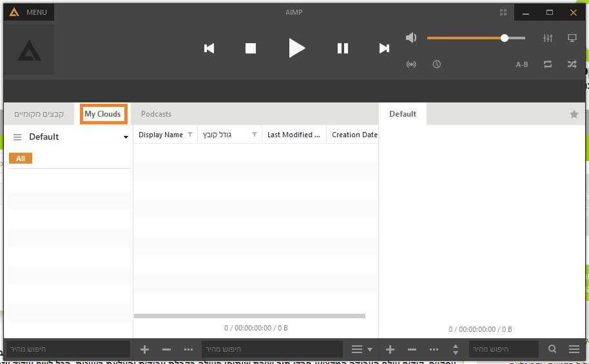This screenshot has width=589, height=364.
Task: Click the playlist quick search field
Action: point(504,349)
